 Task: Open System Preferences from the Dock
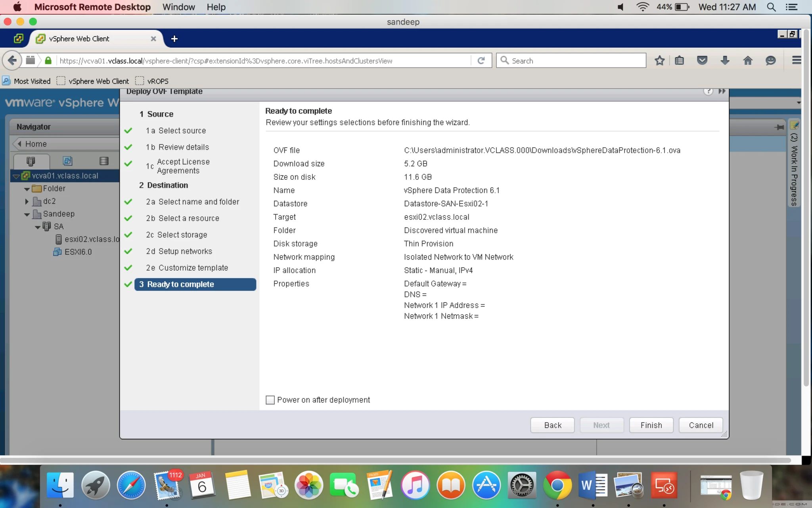(522, 485)
